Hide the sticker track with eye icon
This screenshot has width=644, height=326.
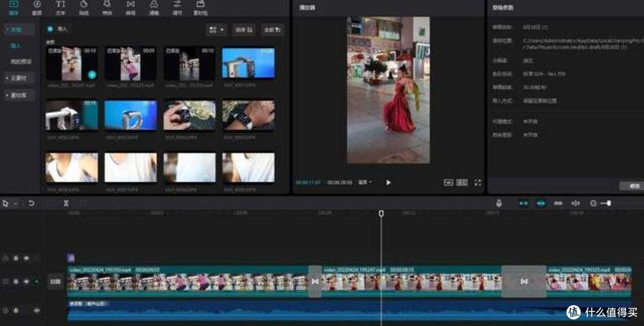(26, 258)
